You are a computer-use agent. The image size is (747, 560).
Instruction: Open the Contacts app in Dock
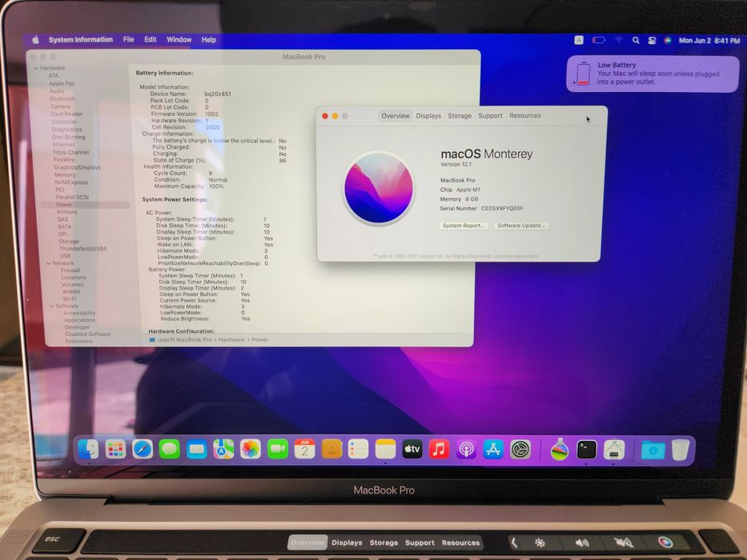pos(331,449)
